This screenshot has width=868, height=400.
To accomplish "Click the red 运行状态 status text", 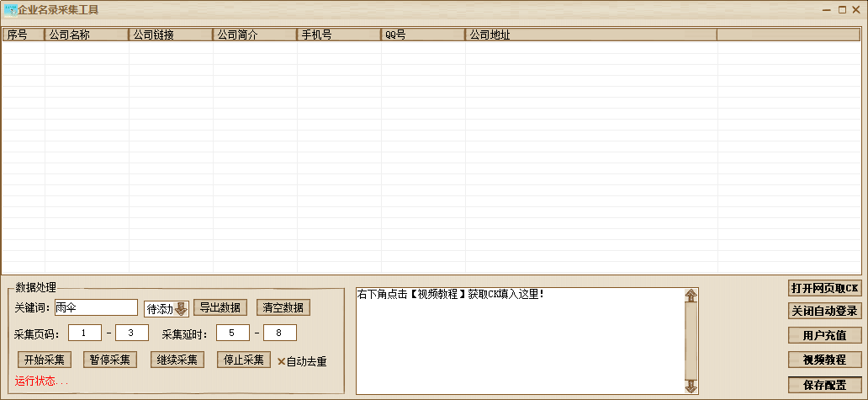I will click(41, 381).
